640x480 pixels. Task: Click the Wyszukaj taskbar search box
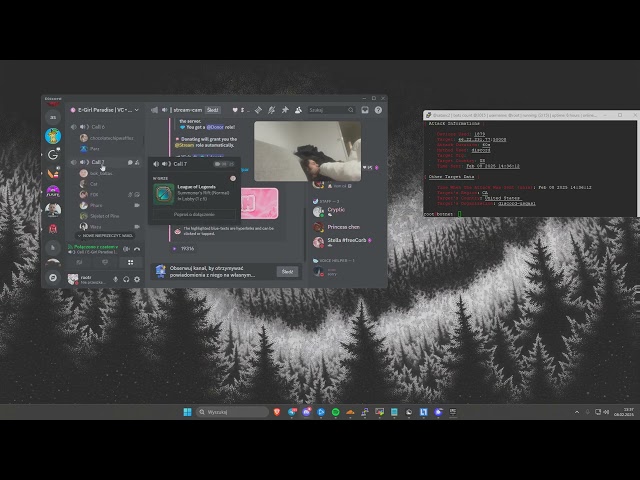(233, 412)
